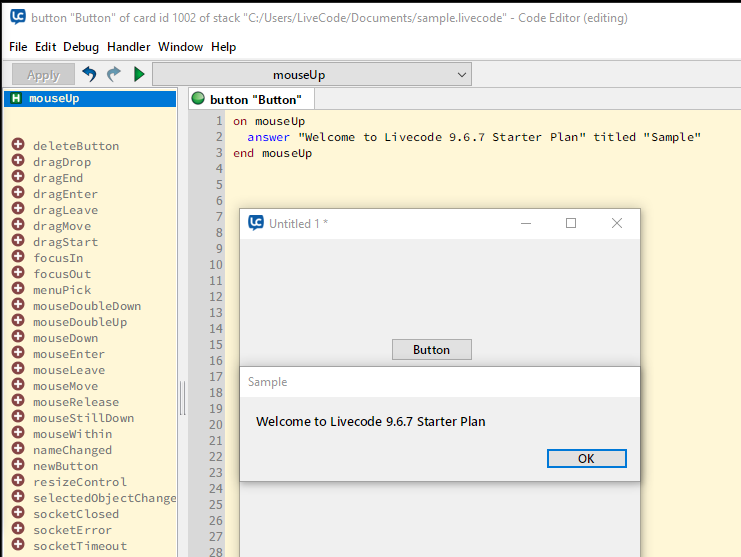The height and width of the screenshot is (557, 741).
Task: Open the Debug menu
Action: click(81, 47)
